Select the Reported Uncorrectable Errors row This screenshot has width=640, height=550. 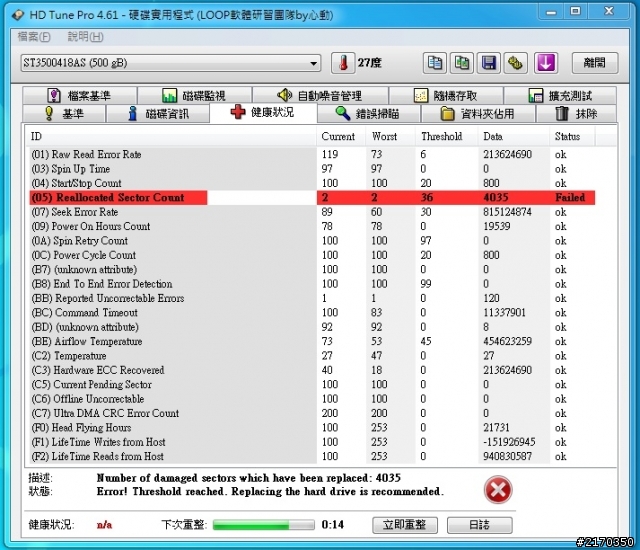tap(312, 298)
